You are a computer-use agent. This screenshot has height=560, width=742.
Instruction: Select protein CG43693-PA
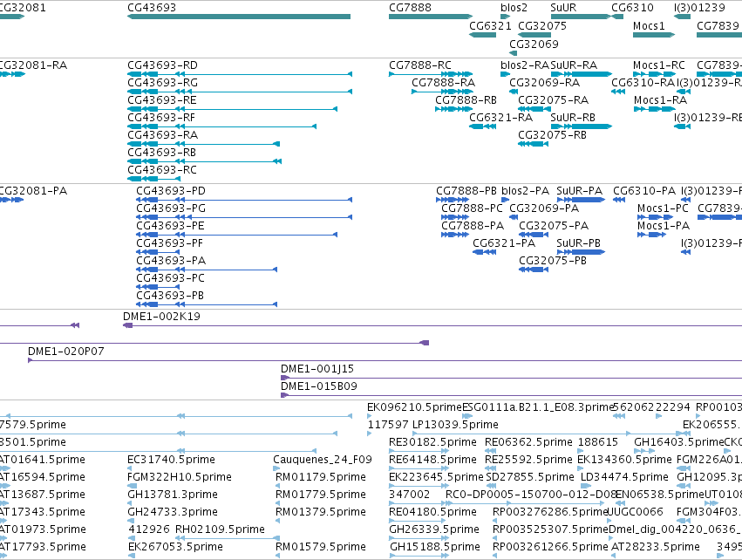coord(171,261)
